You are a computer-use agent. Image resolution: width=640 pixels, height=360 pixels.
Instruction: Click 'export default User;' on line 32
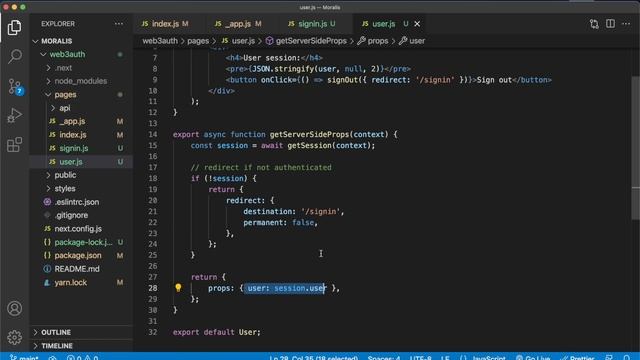[217, 332]
